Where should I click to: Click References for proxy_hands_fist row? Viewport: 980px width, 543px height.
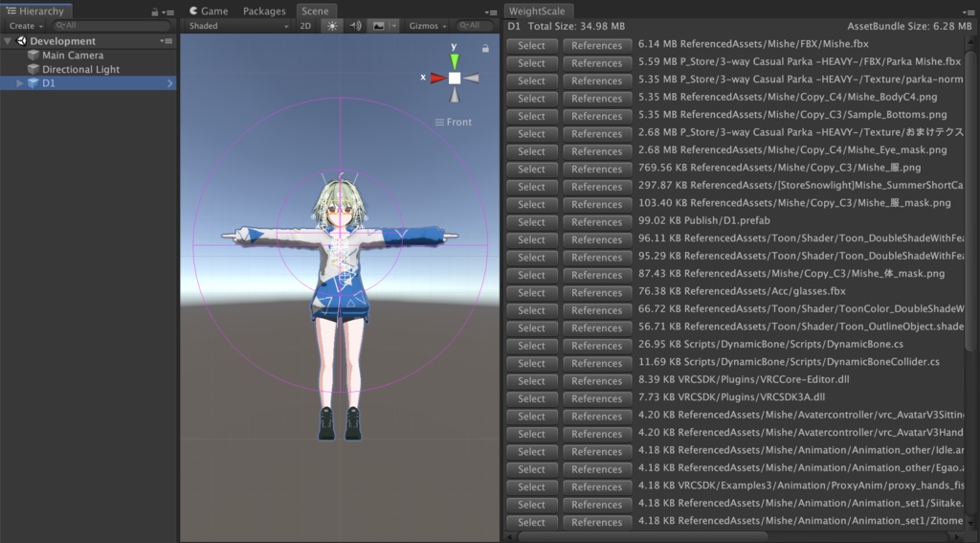click(x=597, y=486)
